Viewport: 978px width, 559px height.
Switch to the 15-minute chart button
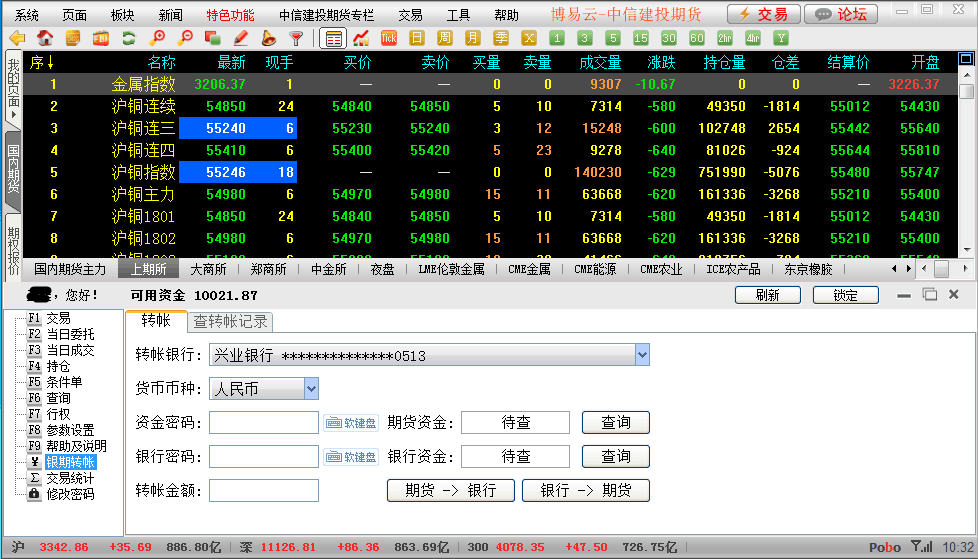[x=641, y=38]
